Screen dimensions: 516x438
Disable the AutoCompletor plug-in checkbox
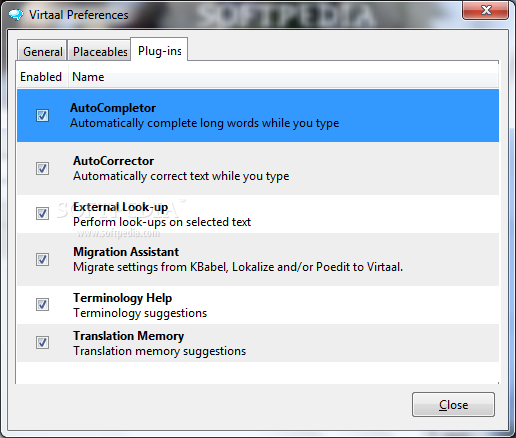point(42,115)
